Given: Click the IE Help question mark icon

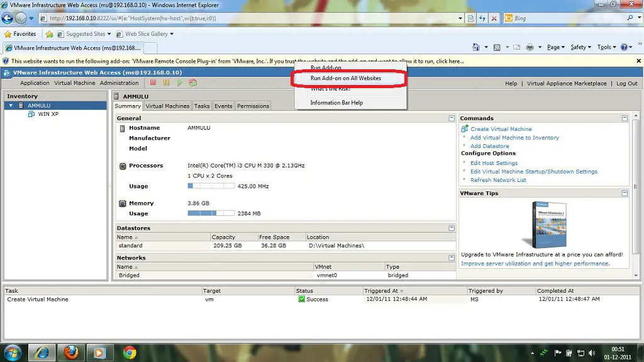Looking at the screenshot, I should coord(624,47).
